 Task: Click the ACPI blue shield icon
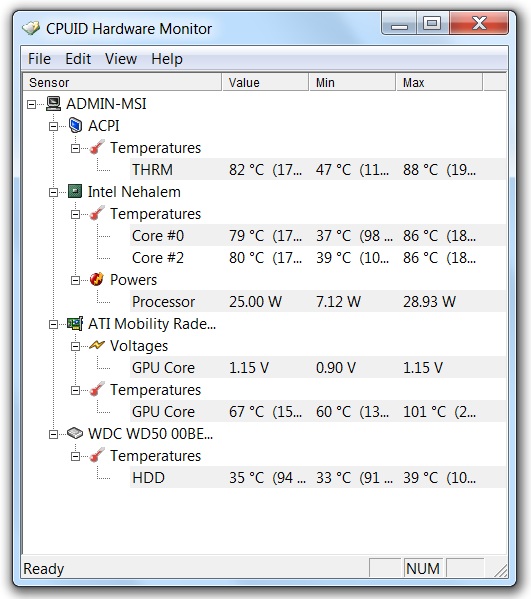[x=75, y=126]
